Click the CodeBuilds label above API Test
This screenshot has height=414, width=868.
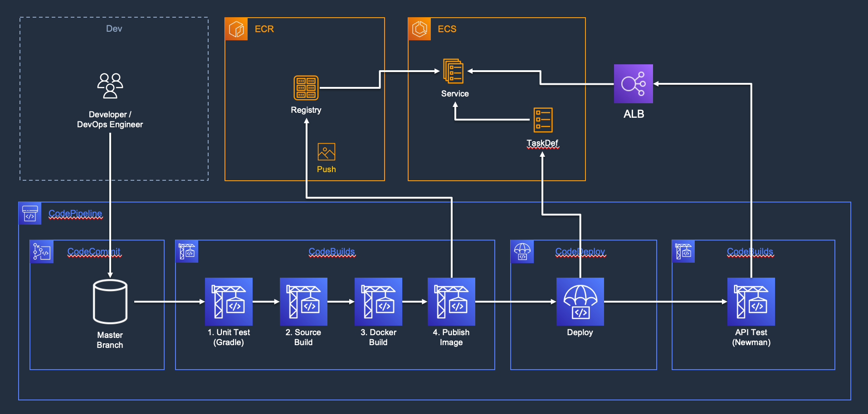(x=750, y=251)
